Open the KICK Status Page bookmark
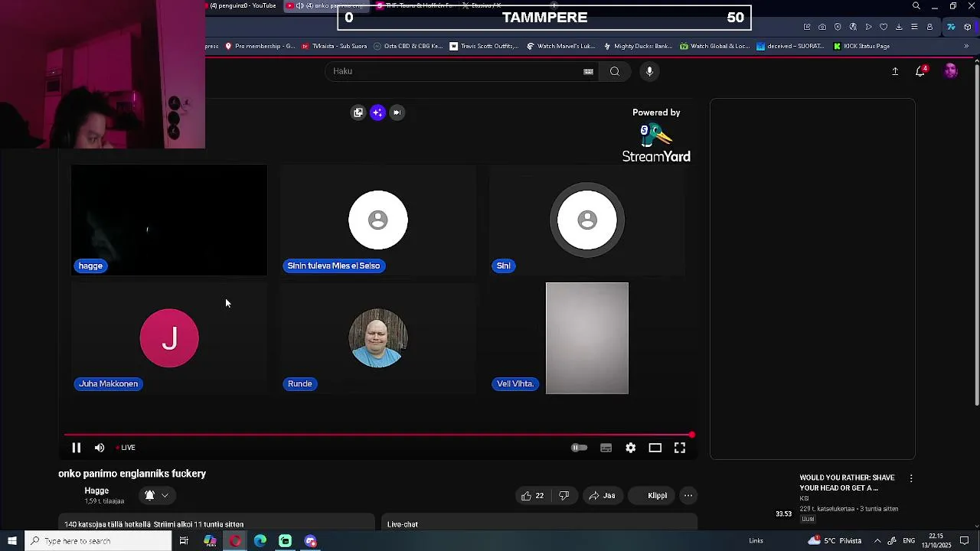Viewport: 980px width, 551px height. click(861, 46)
